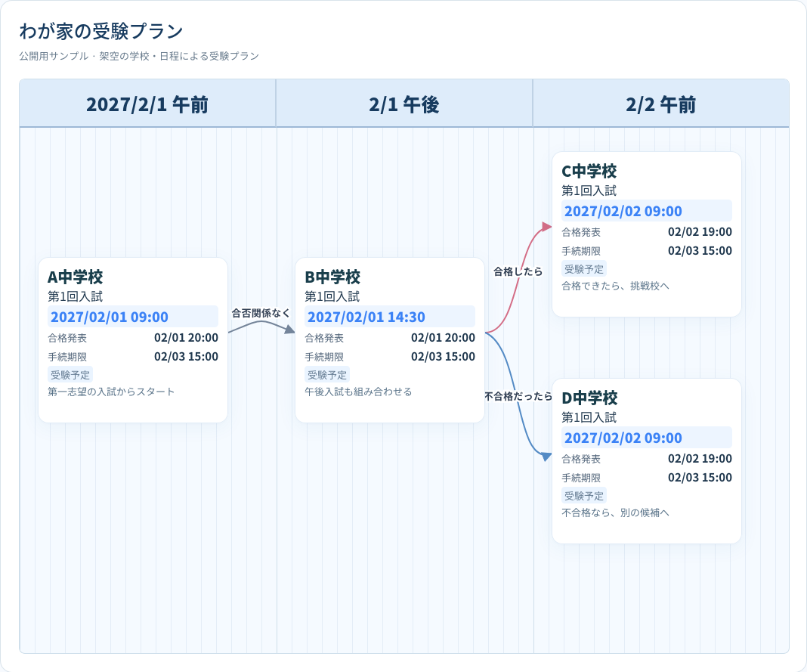Click the 受験予定 badge on A中学校

coord(70,375)
